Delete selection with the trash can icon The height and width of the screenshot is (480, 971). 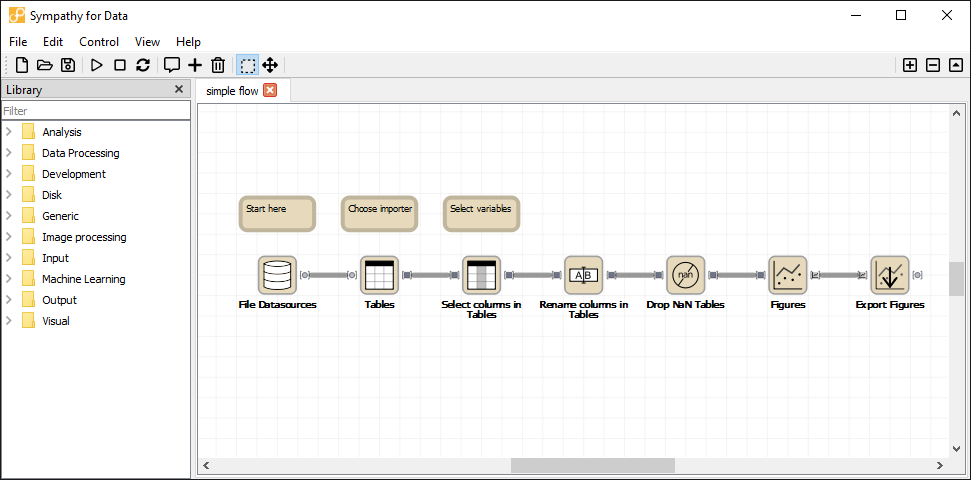tap(218, 65)
